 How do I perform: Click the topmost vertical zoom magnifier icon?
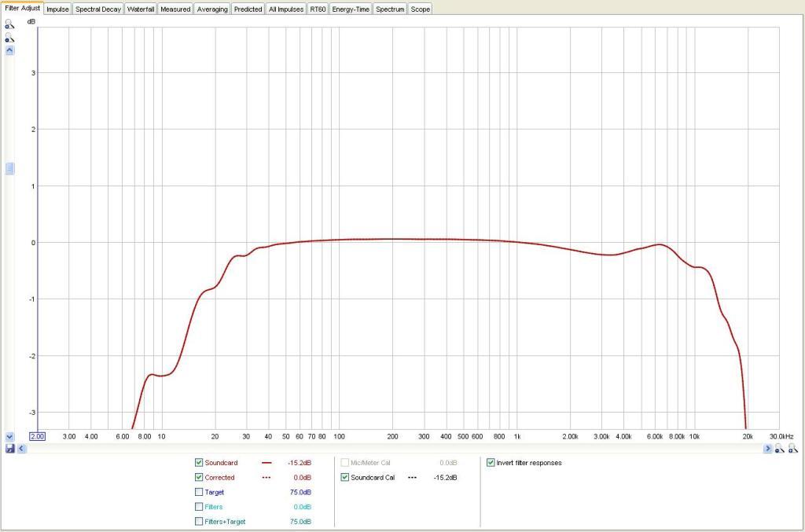(x=9, y=24)
